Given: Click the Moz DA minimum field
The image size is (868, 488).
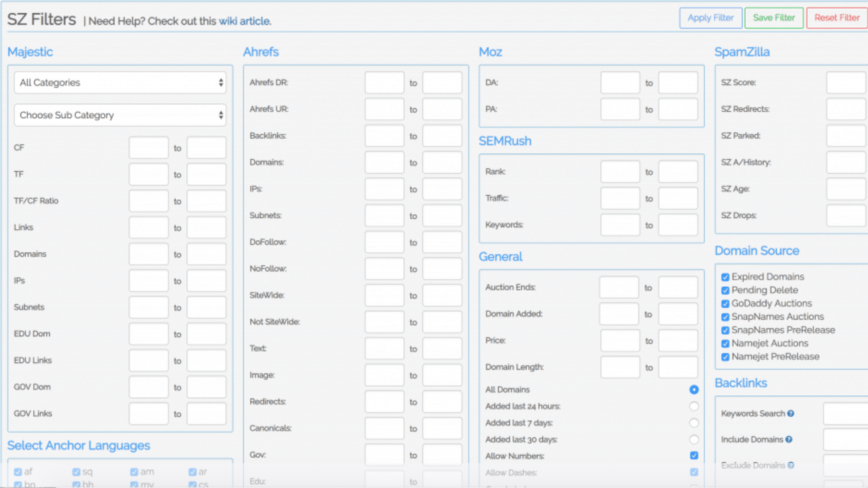Looking at the screenshot, I should 620,83.
